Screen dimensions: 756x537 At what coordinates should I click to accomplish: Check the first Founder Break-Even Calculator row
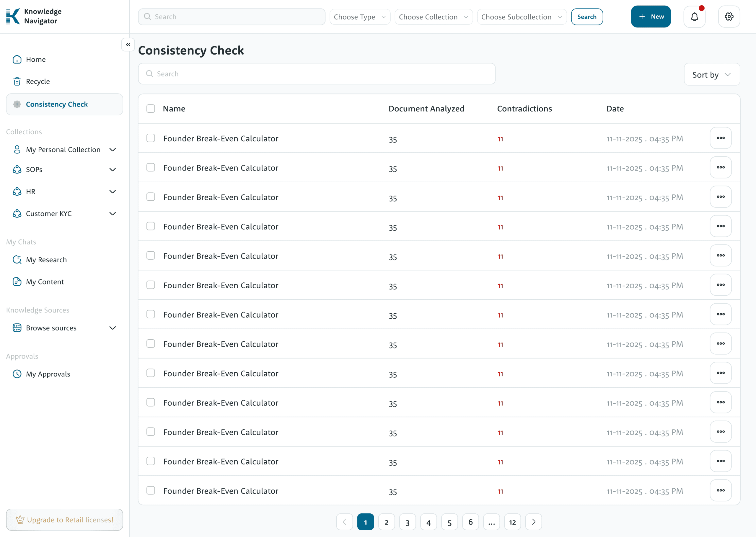click(x=151, y=138)
